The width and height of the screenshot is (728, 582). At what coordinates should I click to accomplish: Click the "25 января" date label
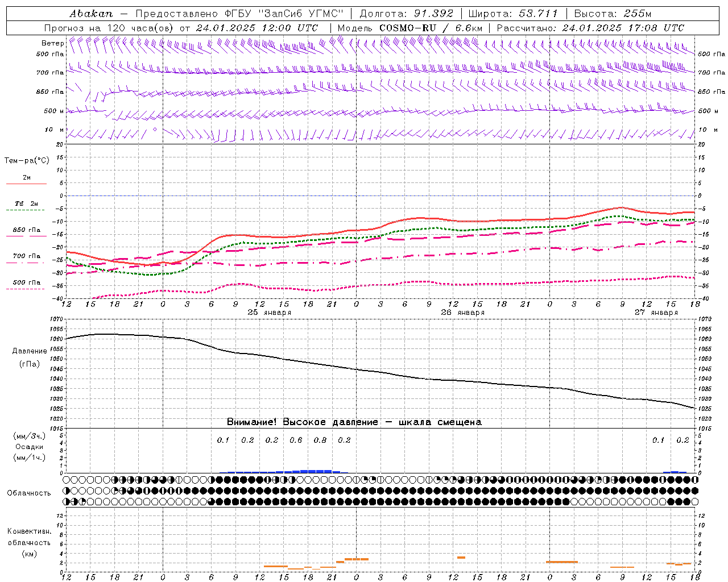click(x=270, y=313)
